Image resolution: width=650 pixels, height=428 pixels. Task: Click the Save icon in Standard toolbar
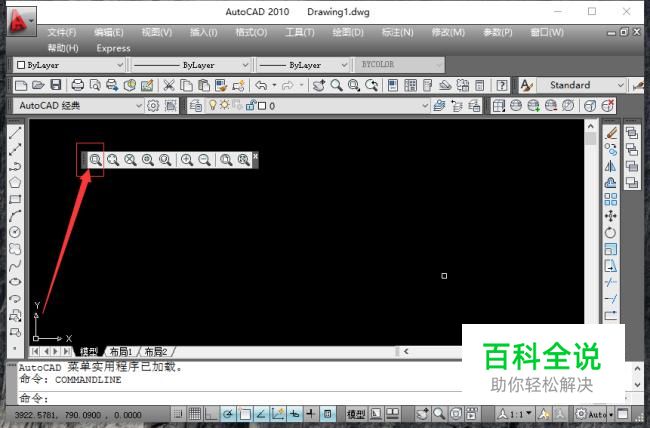point(56,85)
